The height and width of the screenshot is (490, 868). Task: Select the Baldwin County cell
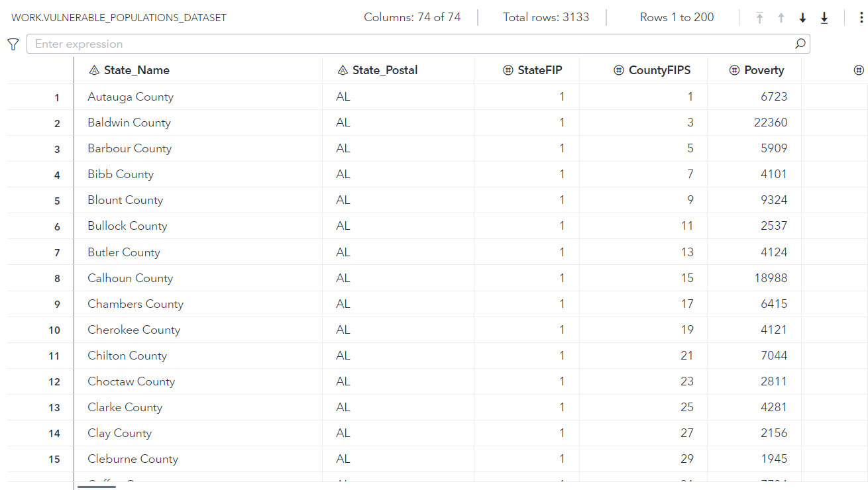click(129, 122)
